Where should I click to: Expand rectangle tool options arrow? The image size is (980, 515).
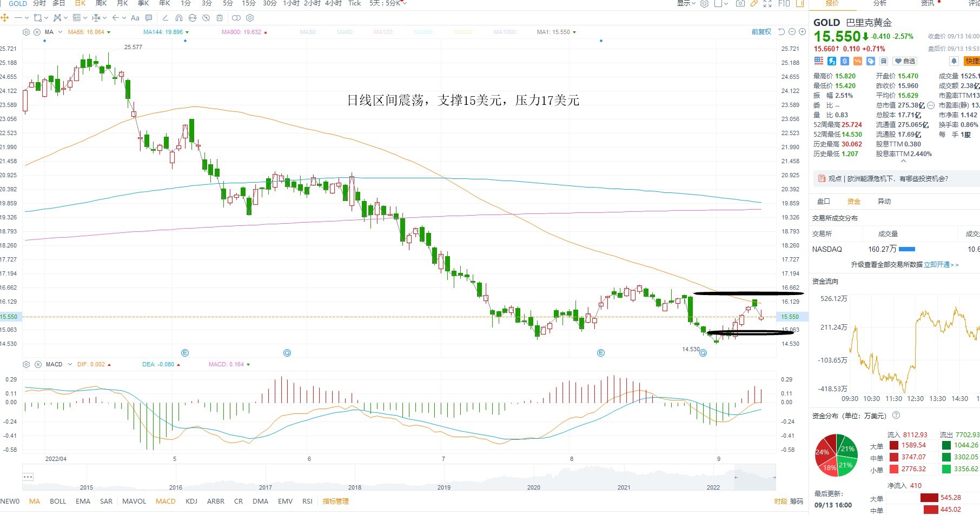46,18
